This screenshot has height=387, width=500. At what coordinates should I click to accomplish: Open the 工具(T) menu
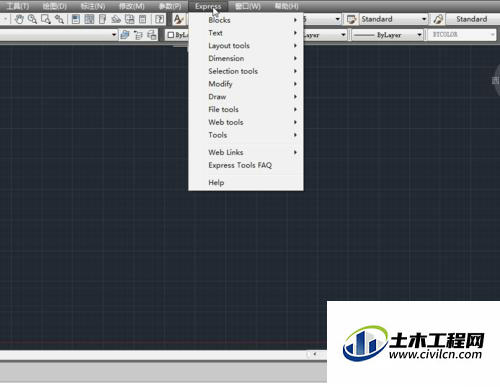coord(18,6)
